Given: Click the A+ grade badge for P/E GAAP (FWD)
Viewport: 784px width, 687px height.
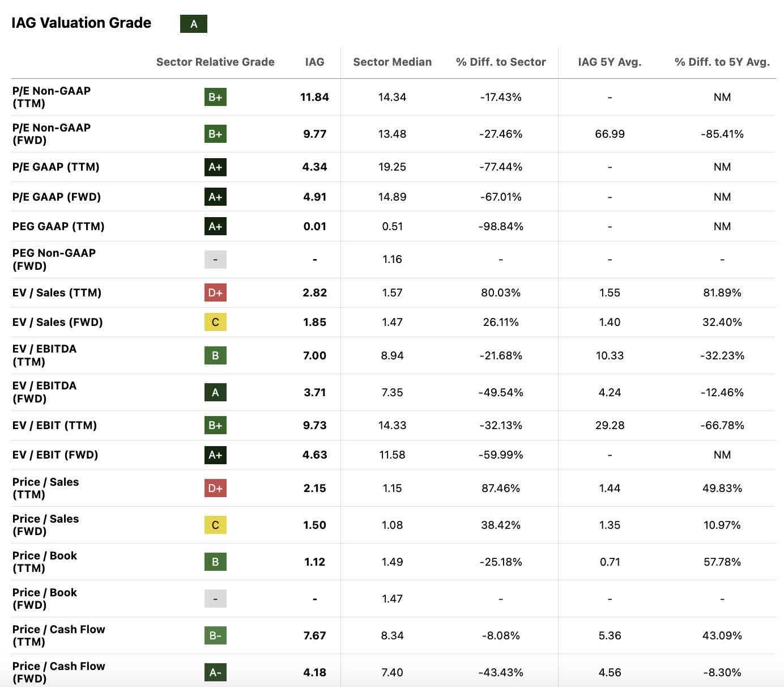Looking at the screenshot, I should tap(215, 197).
